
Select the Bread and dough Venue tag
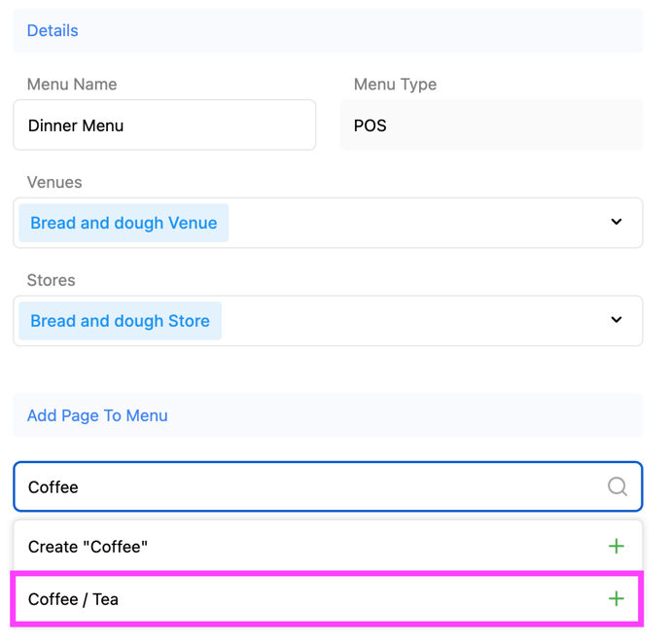pos(123,223)
